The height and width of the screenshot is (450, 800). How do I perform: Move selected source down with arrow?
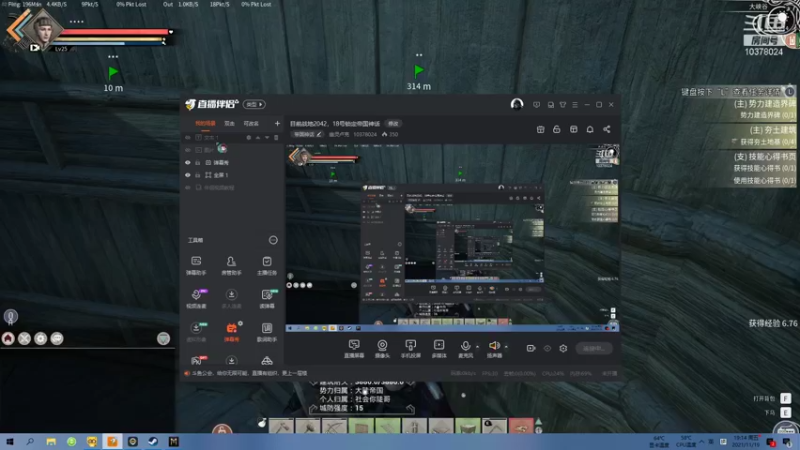point(267,138)
